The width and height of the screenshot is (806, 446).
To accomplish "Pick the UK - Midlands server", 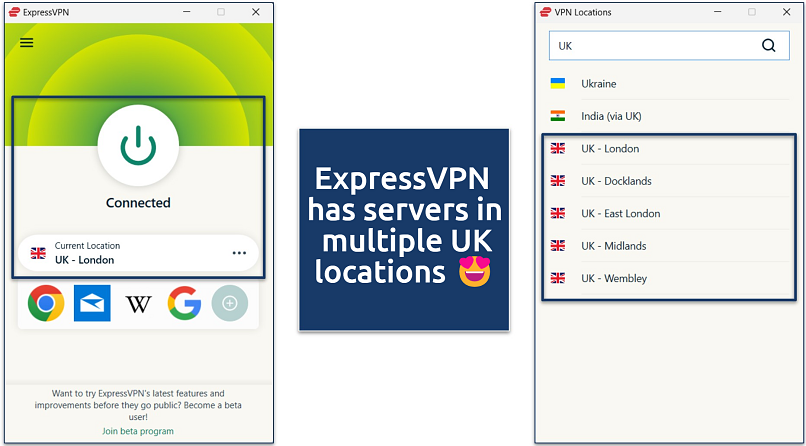I will [x=613, y=246].
